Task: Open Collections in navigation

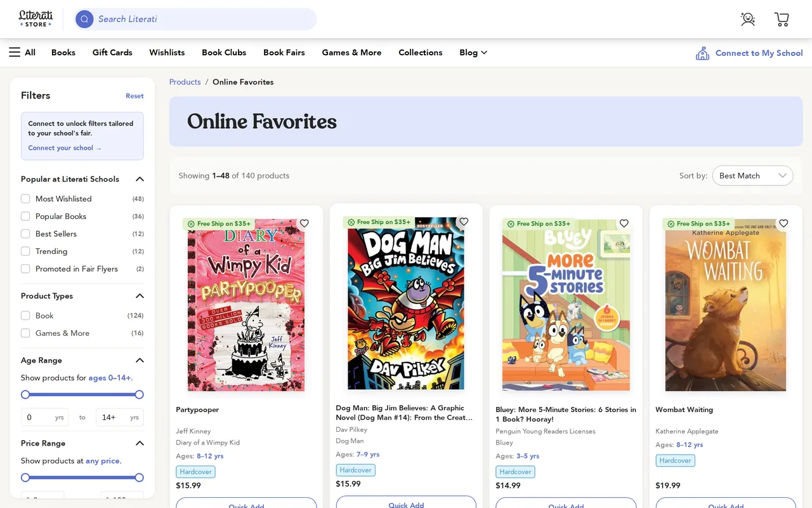Action: [421, 53]
